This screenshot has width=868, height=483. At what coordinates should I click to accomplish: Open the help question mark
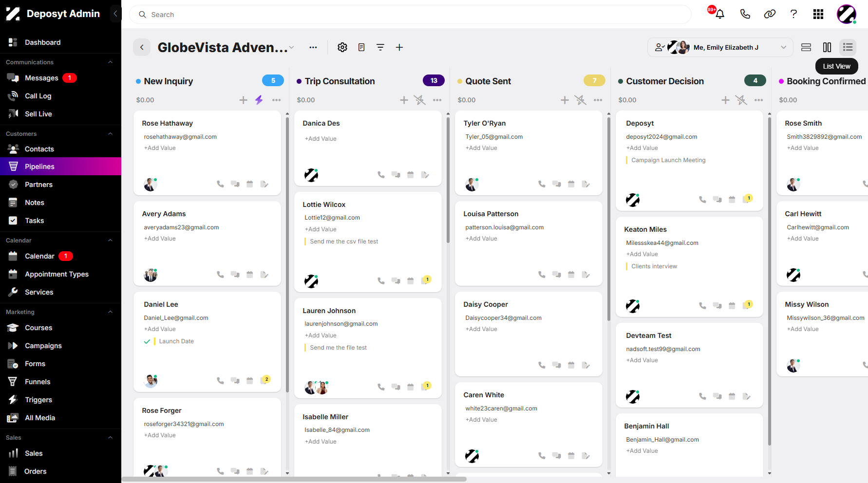793,14
